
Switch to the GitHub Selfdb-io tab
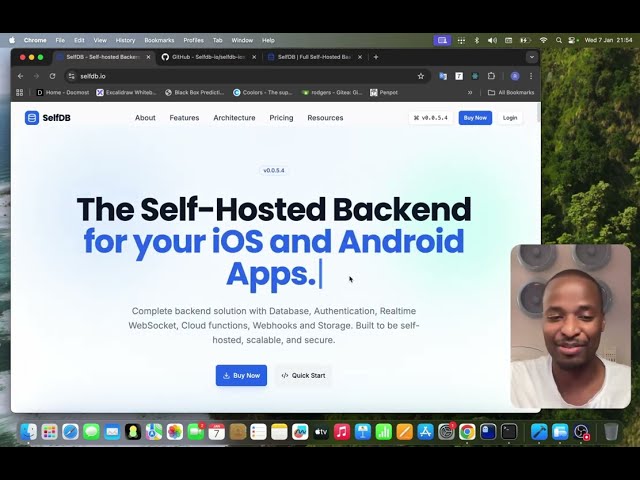click(x=208, y=57)
